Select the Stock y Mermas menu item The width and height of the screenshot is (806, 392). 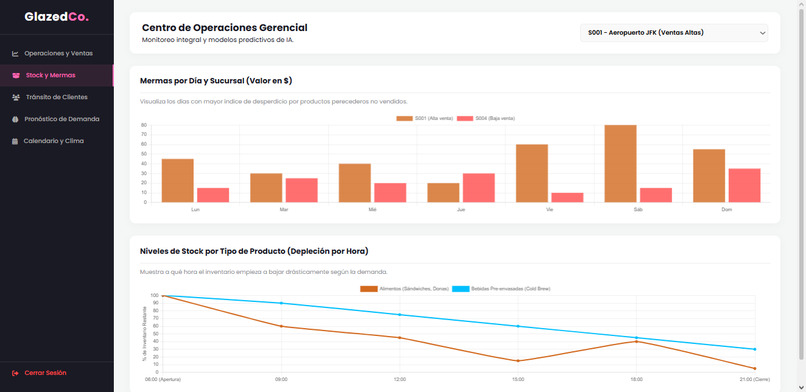(57, 76)
